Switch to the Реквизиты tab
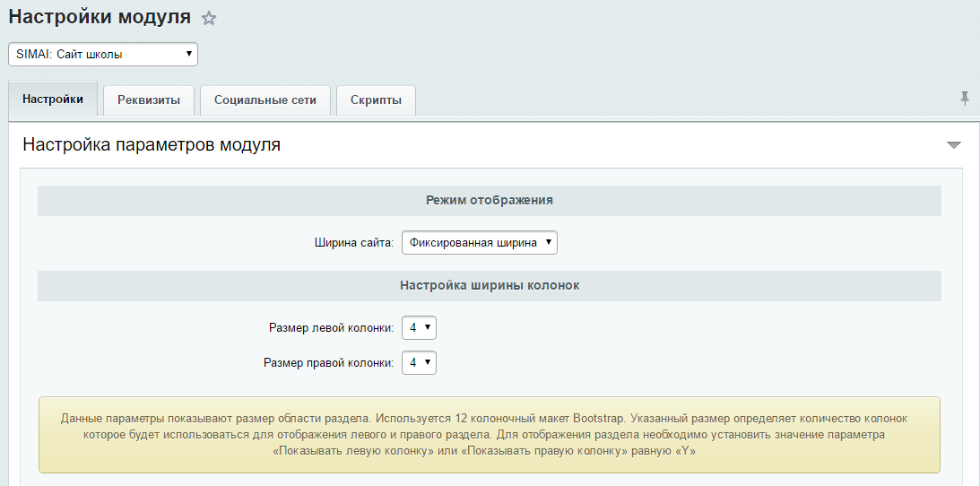 tap(149, 100)
